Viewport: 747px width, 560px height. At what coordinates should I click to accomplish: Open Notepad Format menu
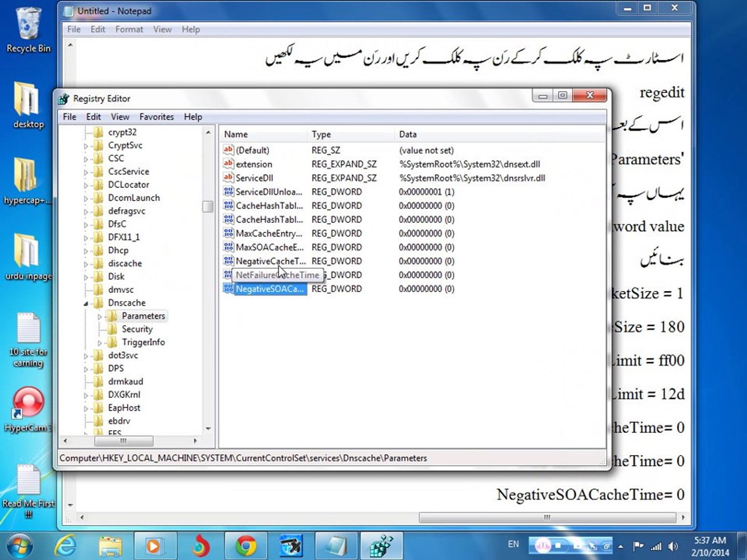coord(129,30)
